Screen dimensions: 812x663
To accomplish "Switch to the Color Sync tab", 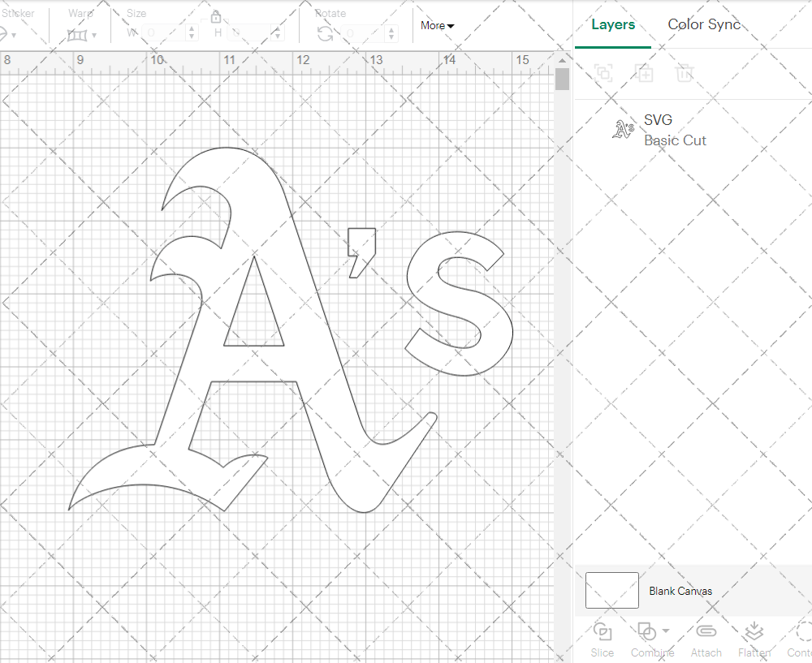I will tap(704, 24).
